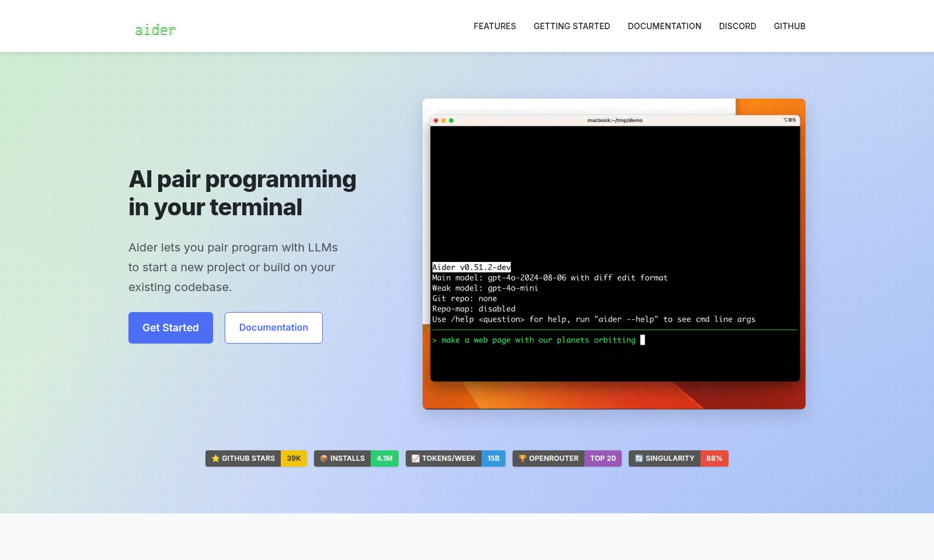Click the blue Get Started button
The width and height of the screenshot is (934, 560).
(170, 328)
